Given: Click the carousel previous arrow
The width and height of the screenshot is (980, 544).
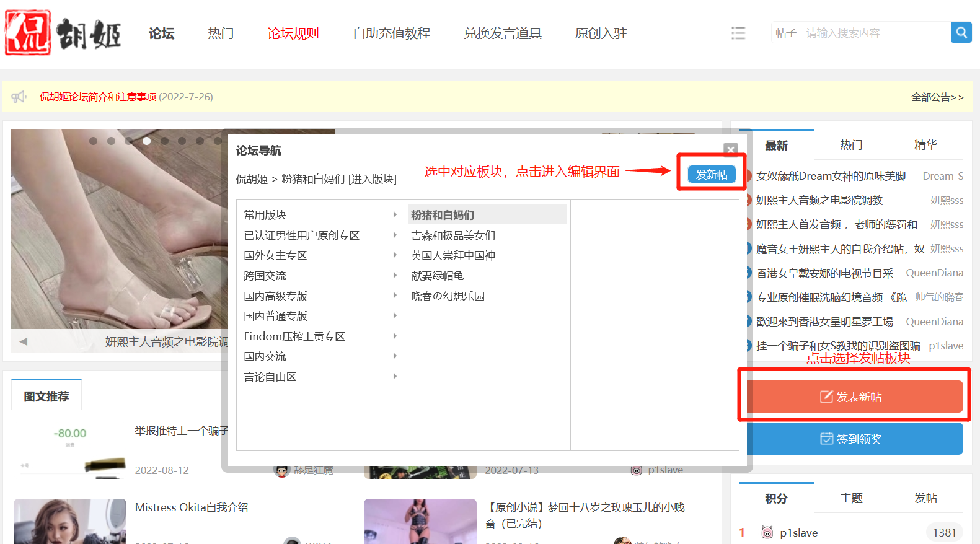Looking at the screenshot, I should pos(23,341).
